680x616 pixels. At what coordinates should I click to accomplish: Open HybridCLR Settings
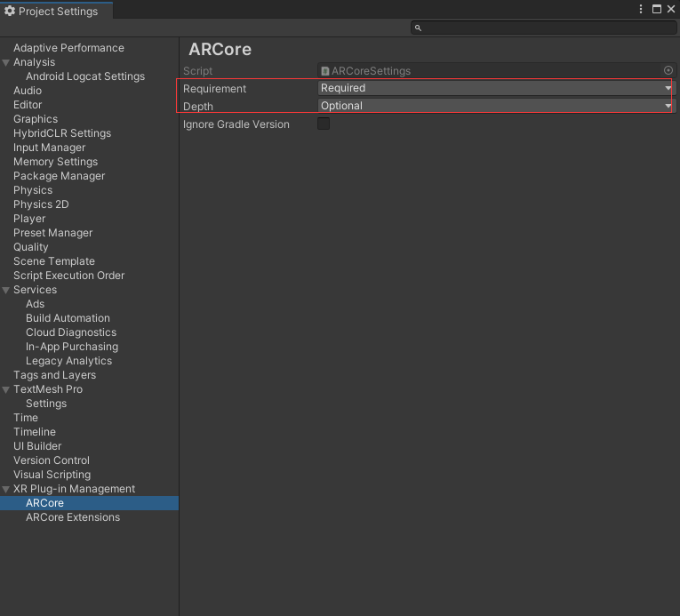[x=62, y=133]
